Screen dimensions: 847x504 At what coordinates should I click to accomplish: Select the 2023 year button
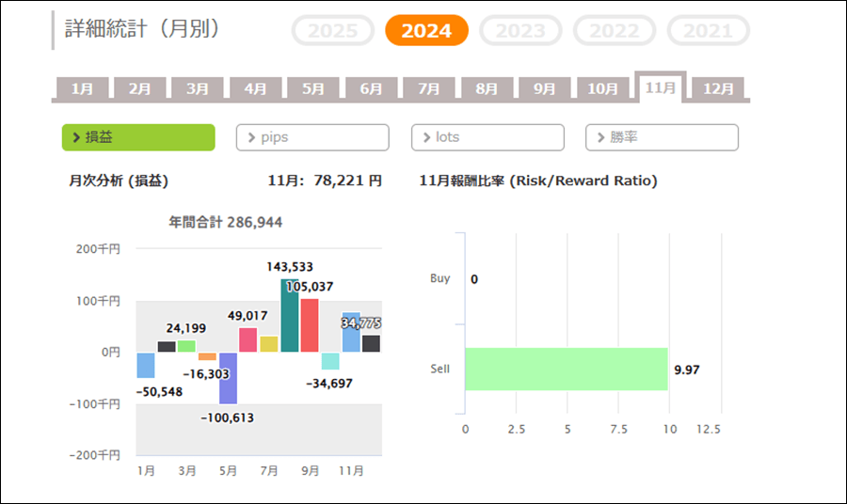click(x=520, y=30)
